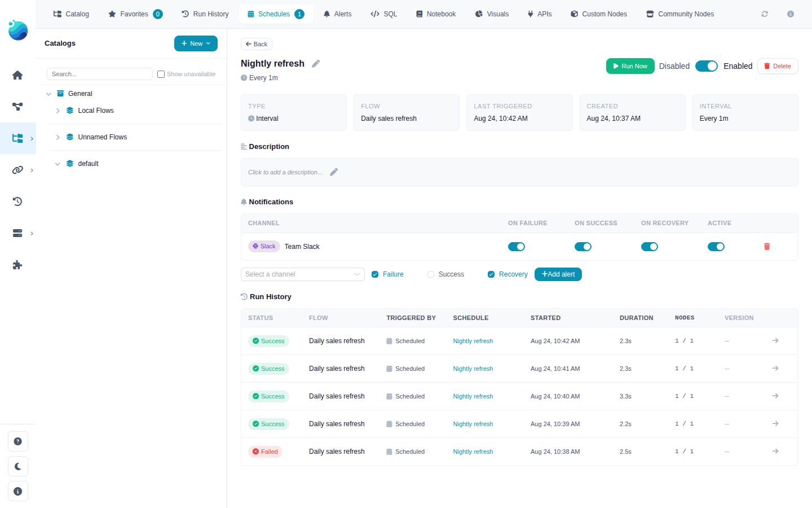The width and height of the screenshot is (812, 508).
Task: Open the info icon at sidebar bottom
Action: [x=18, y=491]
